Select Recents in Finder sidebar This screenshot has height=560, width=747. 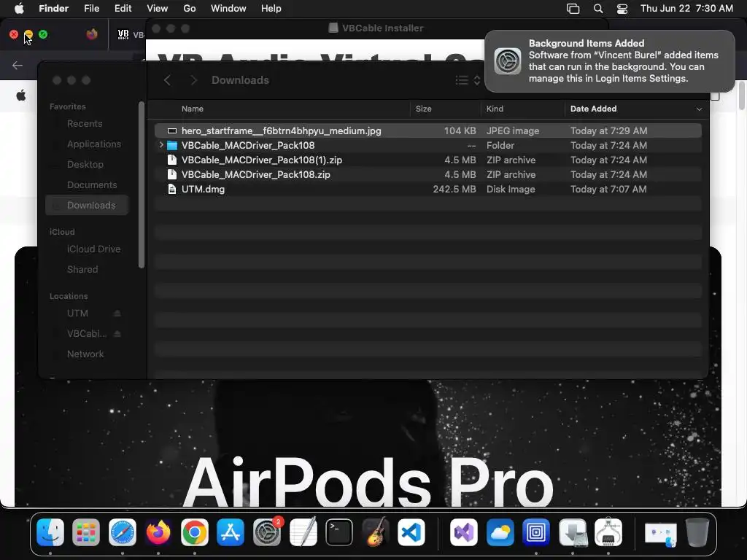[86, 124]
